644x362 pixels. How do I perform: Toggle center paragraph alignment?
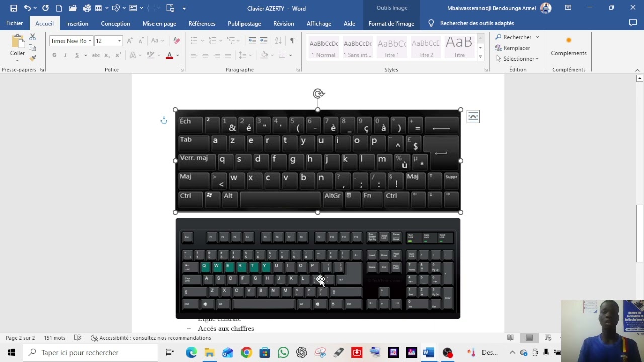[x=205, y=55]
